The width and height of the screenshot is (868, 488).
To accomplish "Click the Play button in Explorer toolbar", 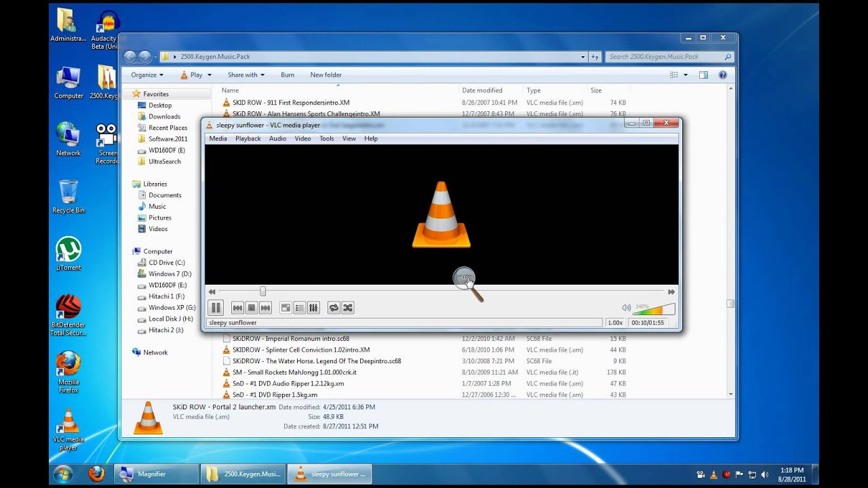I will (191, 75).
